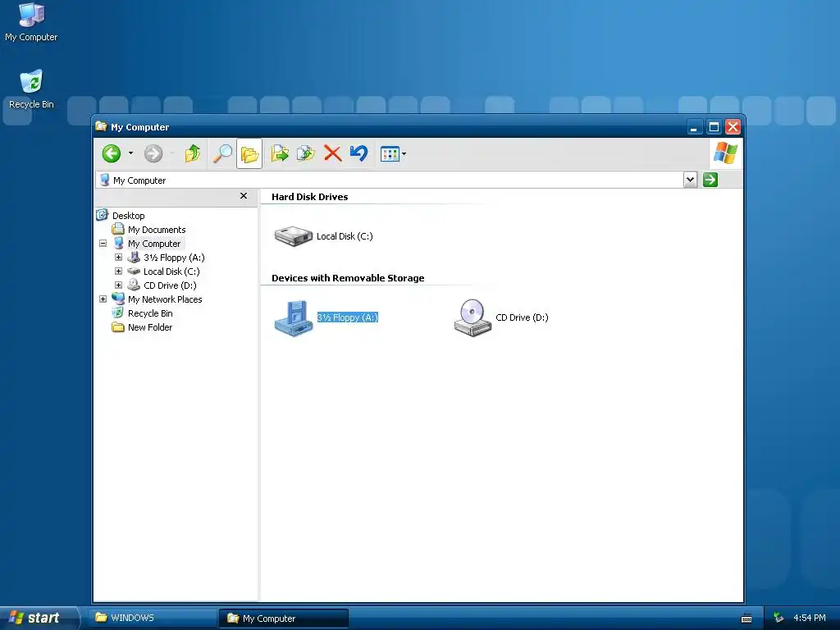Image resolution: width=840 pixels, height=630 pixels.
Task: Click the My Computer desktop icon
Action: (x=31, y=21)
